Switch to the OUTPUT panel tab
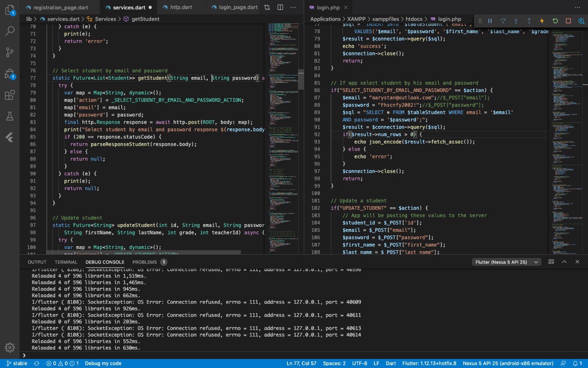 pos(37,262)
